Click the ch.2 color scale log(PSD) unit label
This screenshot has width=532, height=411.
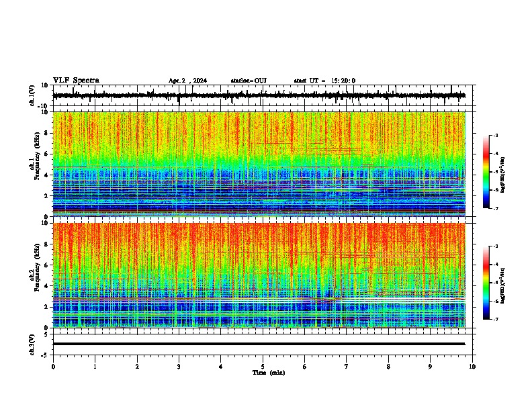(x=502, y=286)
